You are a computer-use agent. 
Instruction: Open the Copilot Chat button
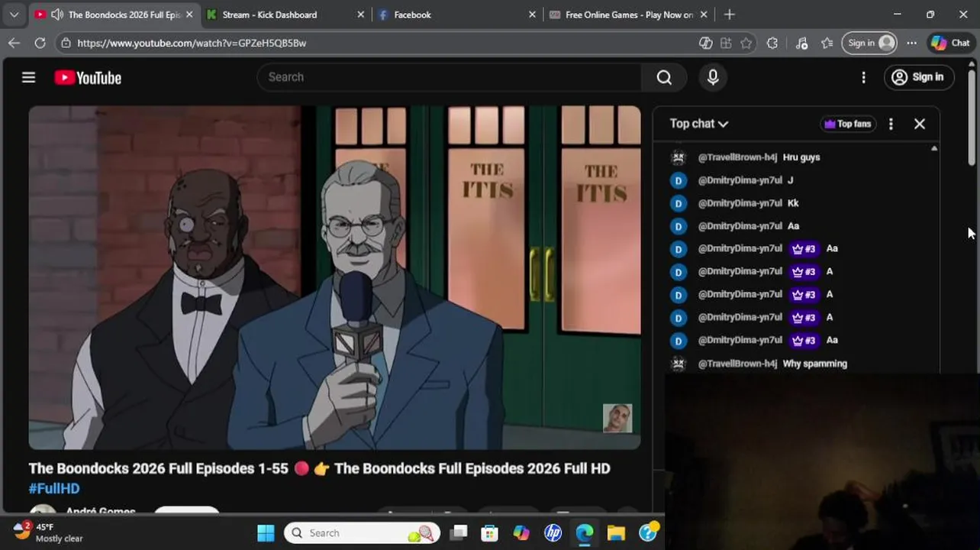click(x=950, y=43)
